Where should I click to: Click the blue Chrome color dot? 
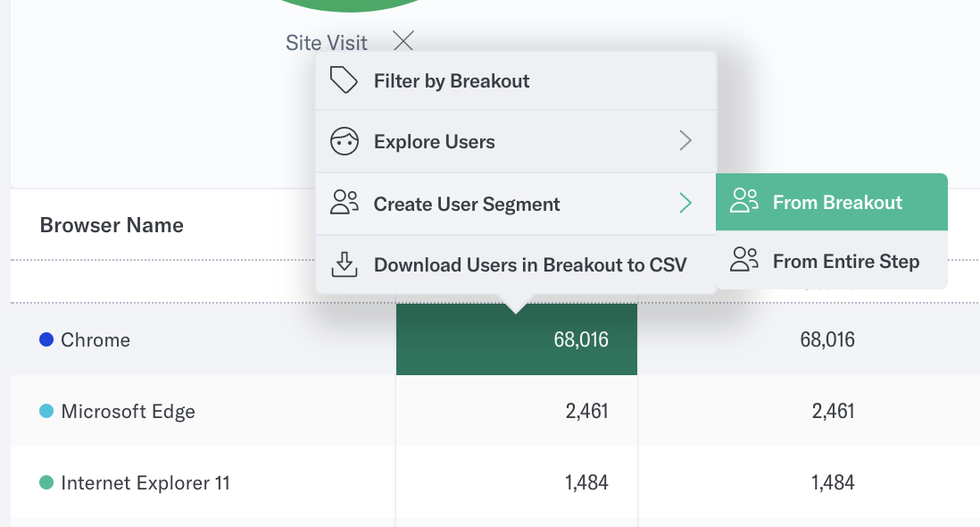[x=46, y=339]
